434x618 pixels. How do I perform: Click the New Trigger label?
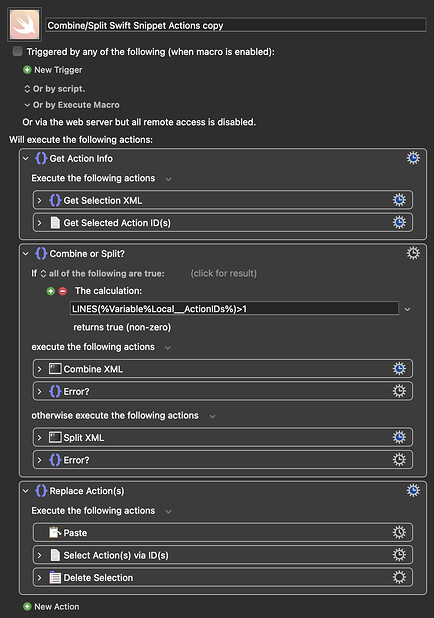point(58,70)
